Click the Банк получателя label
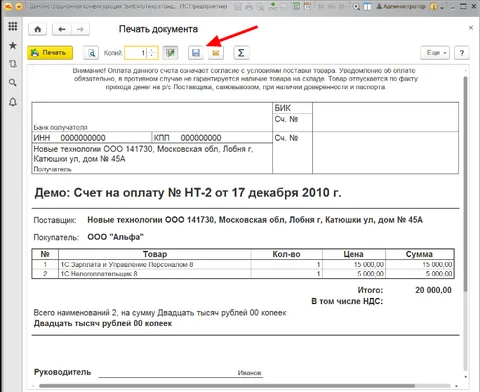The width and height of the screenshot is (480, 392). [60, 127]
